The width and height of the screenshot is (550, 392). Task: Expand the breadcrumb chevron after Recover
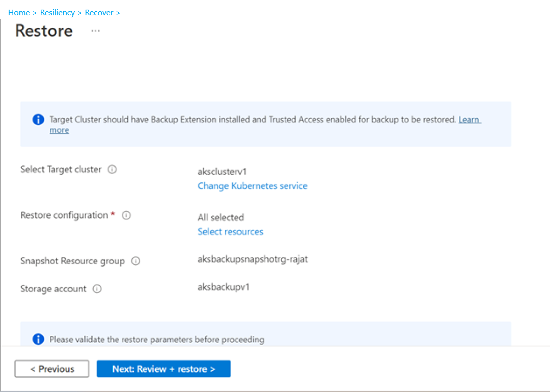[x=118, y=12]
